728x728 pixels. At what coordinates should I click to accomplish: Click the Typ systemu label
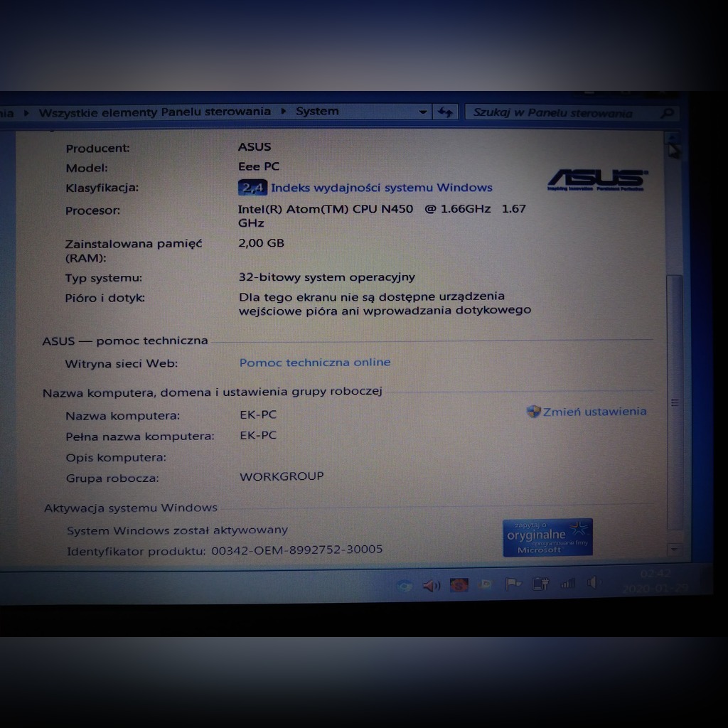(104, 278)
